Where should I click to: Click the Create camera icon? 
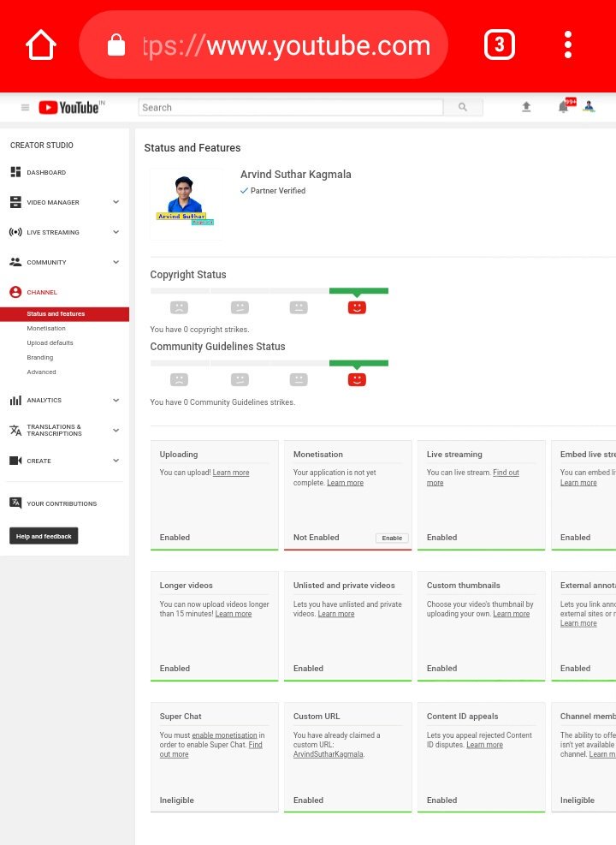coord(15,461)
